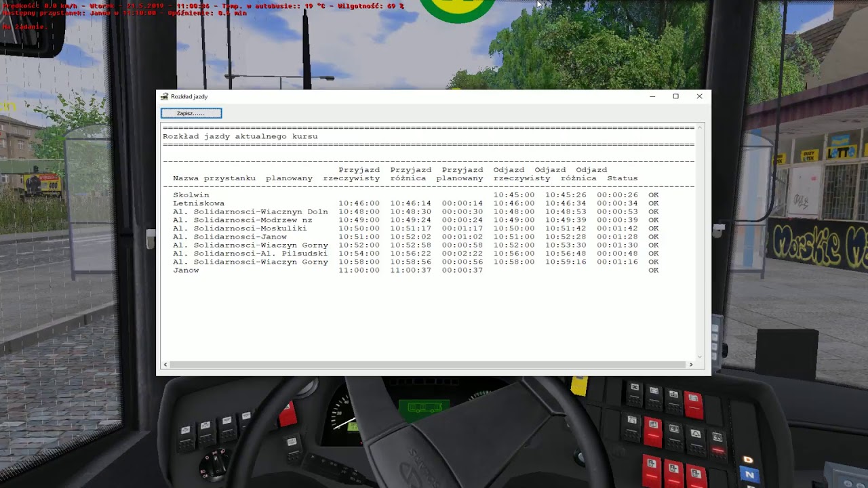Select the blue N gear button

click(x=749, y=475)
